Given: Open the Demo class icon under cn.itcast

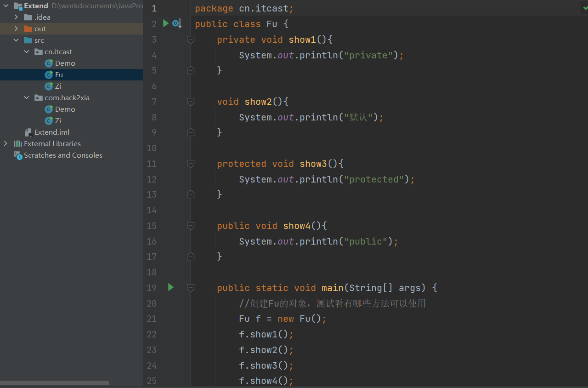Looking at the screenshot, I should tap(49, 63).
